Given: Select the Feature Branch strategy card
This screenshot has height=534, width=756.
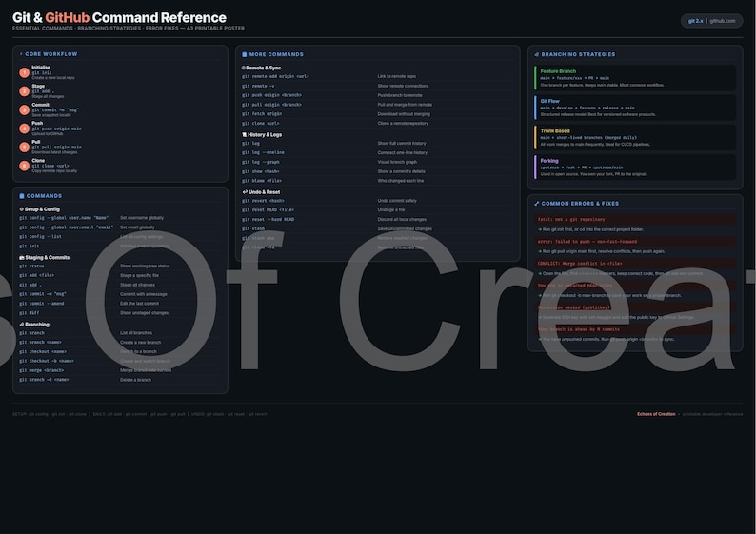Looking at the screenshot, I should [635, 78].
